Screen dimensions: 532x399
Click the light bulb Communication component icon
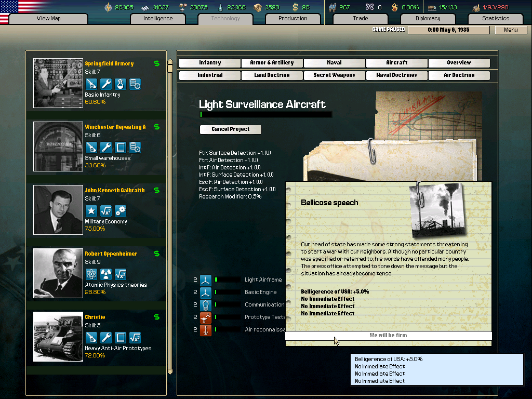coord(206,305)
